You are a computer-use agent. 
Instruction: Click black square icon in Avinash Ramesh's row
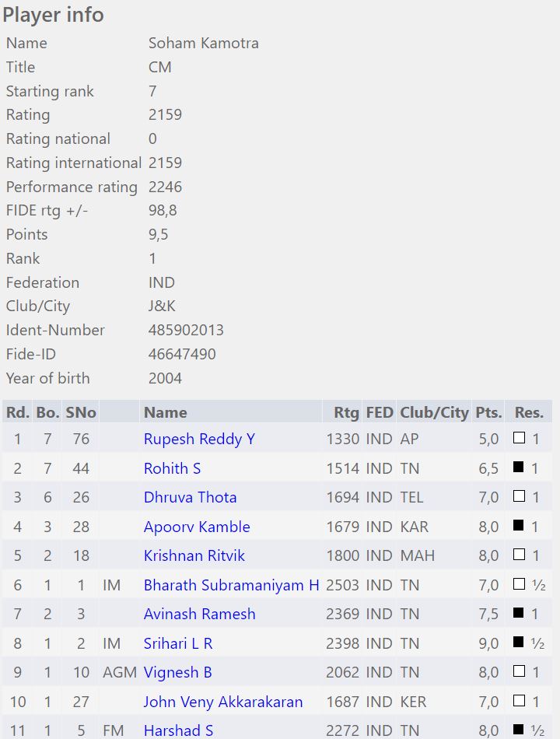pos(519,614)
